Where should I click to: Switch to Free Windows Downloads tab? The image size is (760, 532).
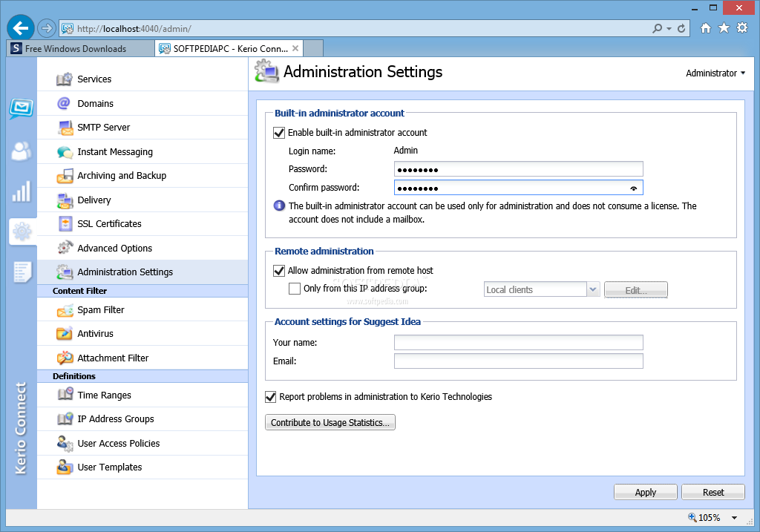(80, 48)
